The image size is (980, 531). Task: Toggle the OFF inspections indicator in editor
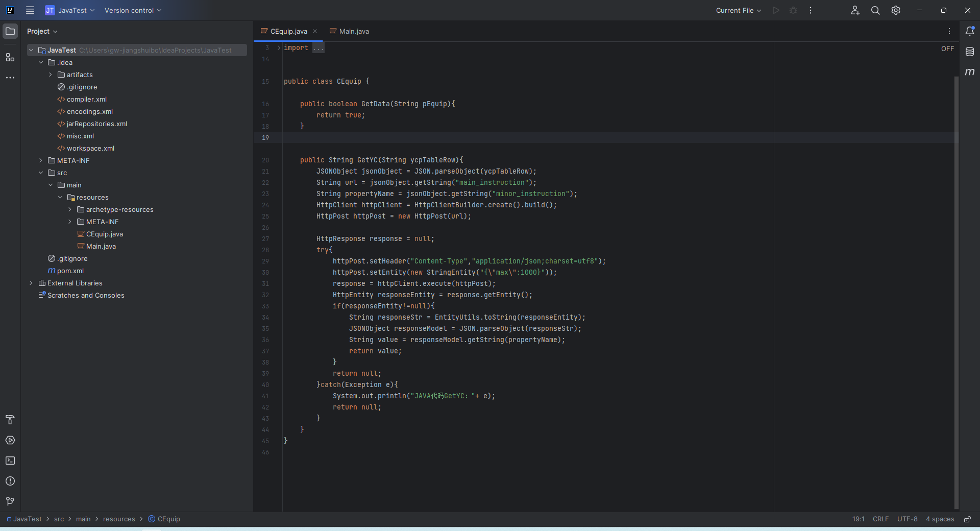pos(947,49)
